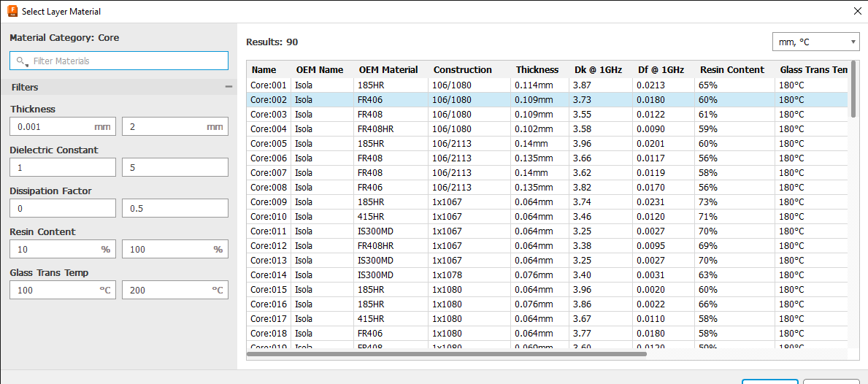Viewport: 868px width, 384px height.
Task: Select row Core:001
Action: point(547,85)
